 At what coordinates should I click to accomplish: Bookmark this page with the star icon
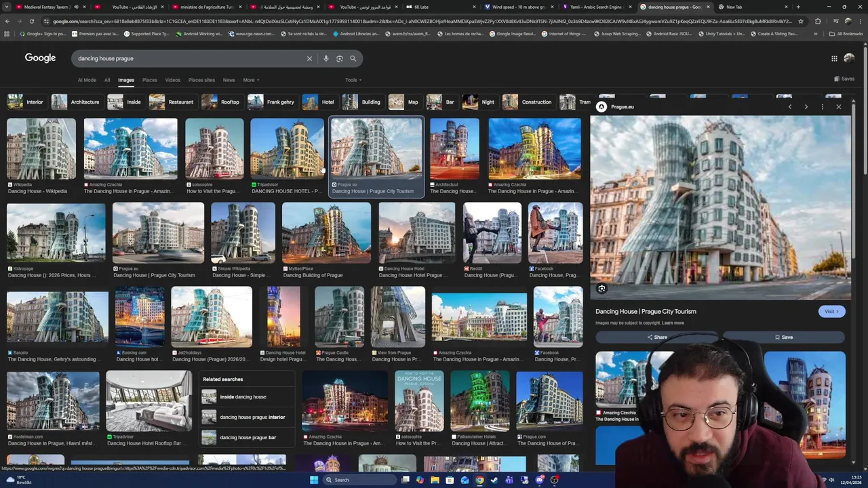pos(801,21)
